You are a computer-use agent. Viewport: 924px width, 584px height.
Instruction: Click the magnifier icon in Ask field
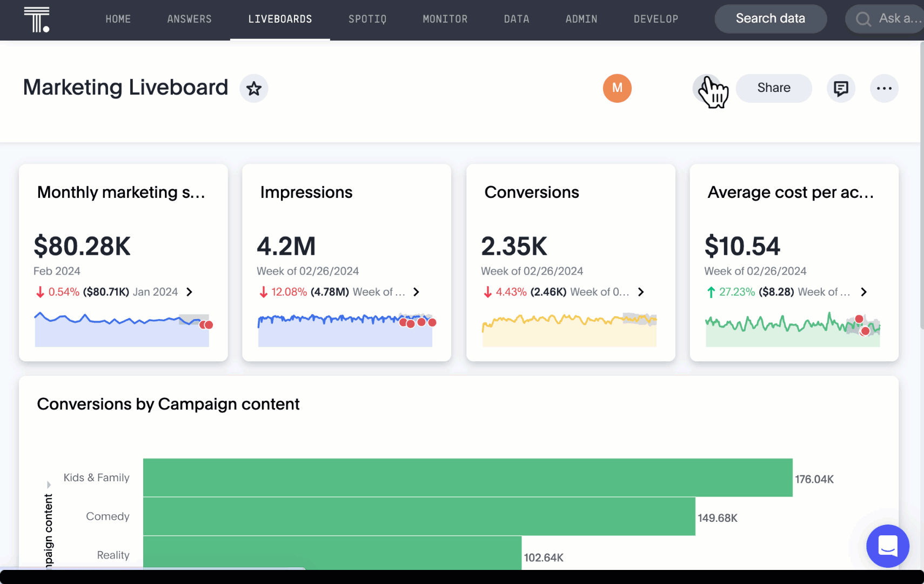tap(863, 19)
